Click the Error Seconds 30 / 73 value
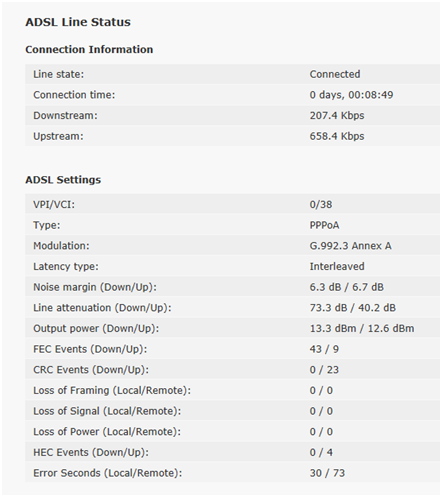Viewport: 440px width, 496px height. click(327, 473)
